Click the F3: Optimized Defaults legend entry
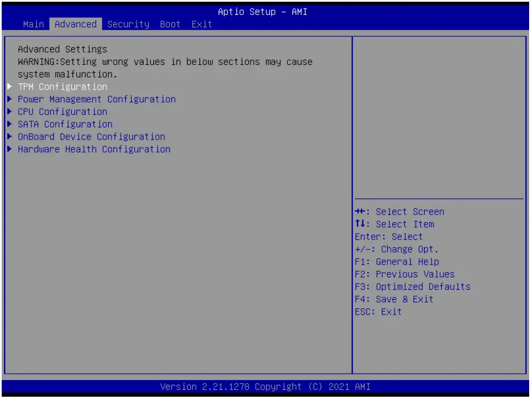 412,286
